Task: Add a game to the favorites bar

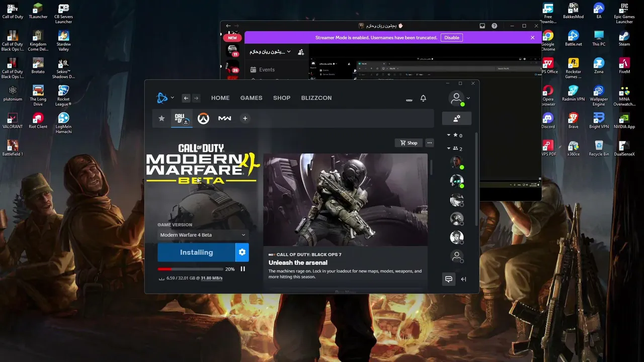Action: pos(245,118)
